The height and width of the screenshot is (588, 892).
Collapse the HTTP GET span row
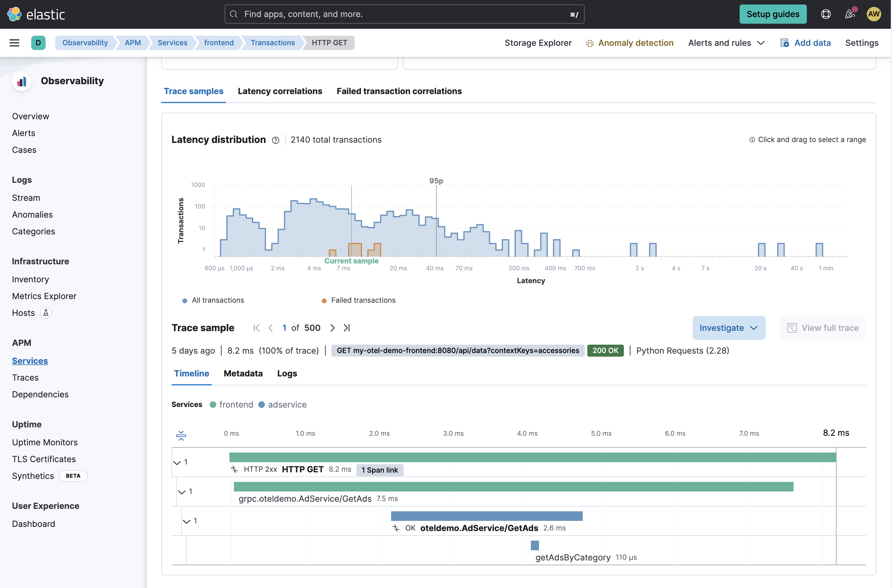177,462
